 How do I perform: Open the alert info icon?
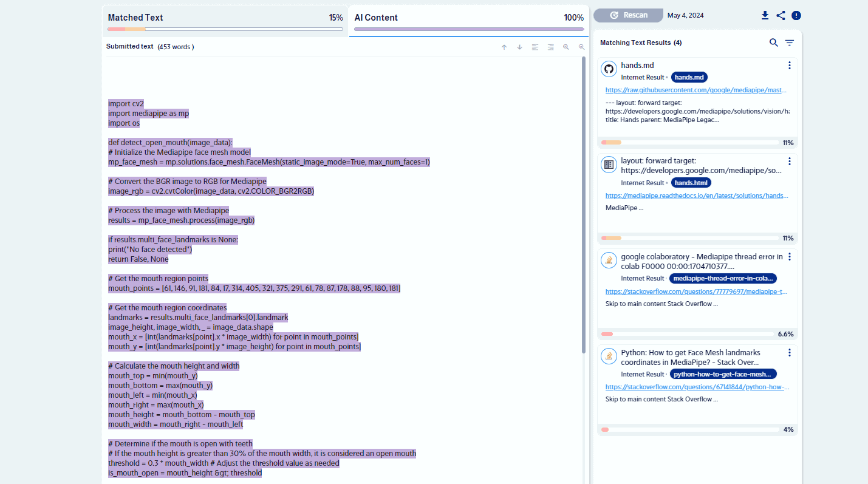(796, 16)
